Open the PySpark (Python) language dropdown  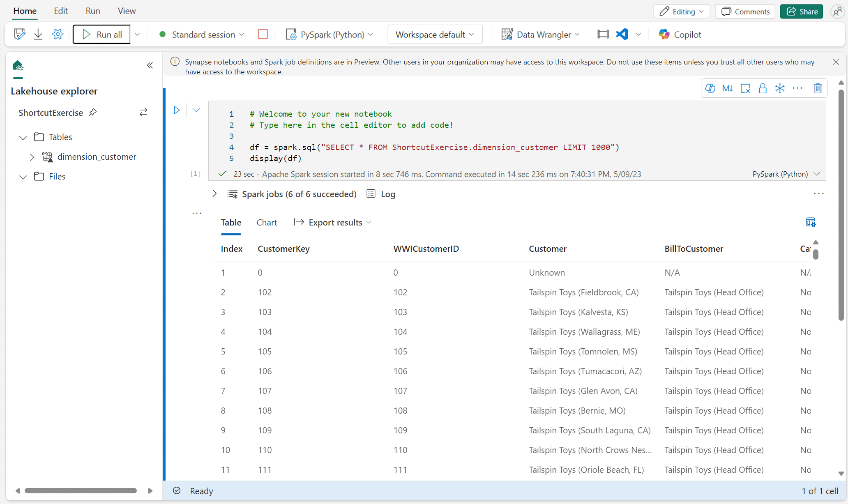(x=330, y=35)
